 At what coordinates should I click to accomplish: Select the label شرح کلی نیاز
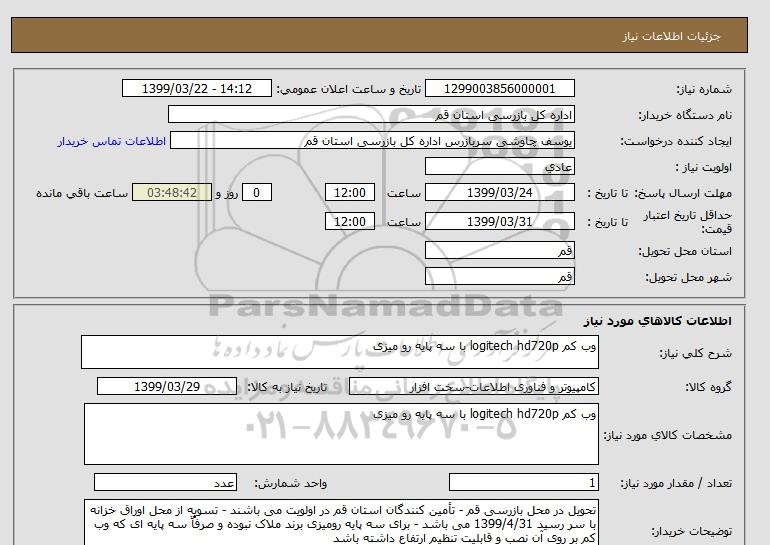(696, 353)
